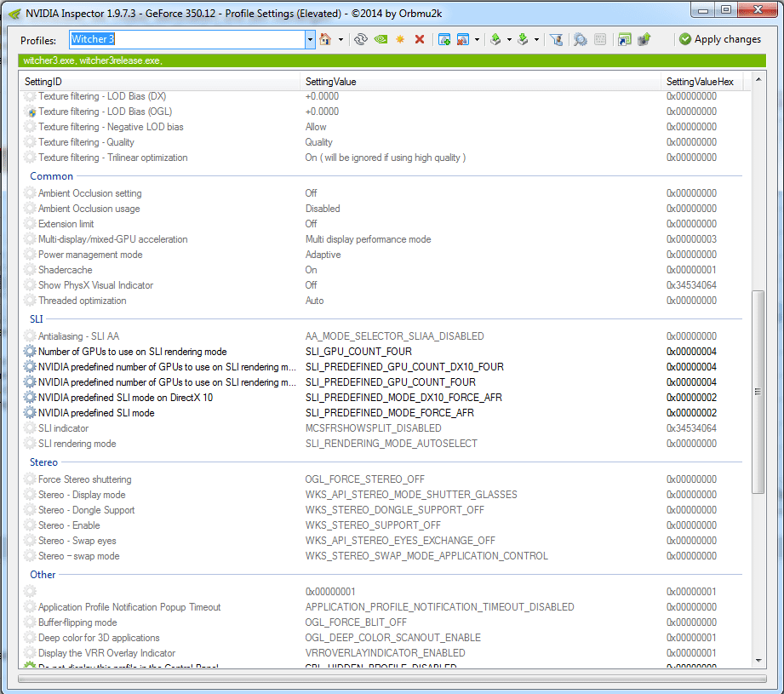
Task: Click the Common section header
Action: [51, 176]
